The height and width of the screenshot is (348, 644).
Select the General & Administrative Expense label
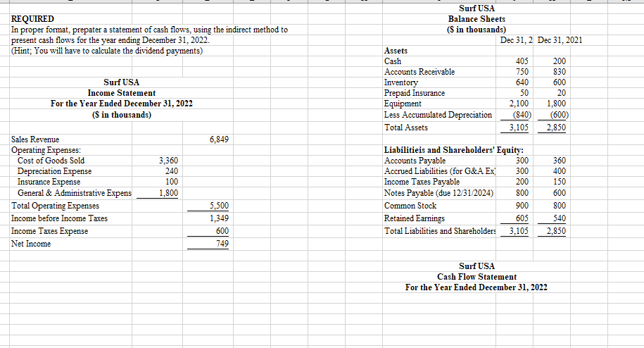pos(75,193)
